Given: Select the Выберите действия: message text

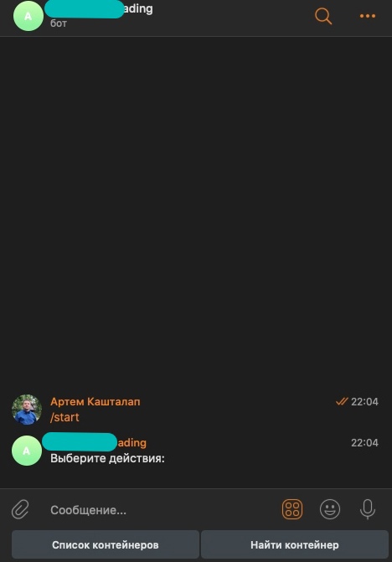Looking at the screenshot, I should pos(107,458).
